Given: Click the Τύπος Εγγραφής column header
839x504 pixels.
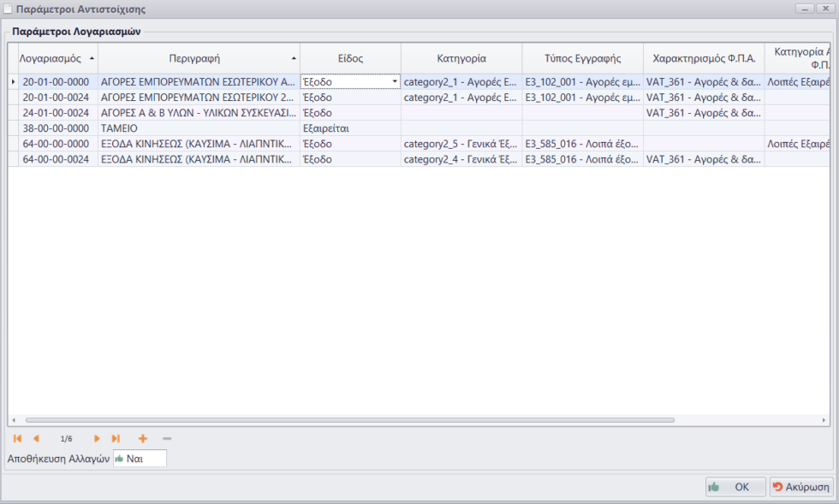Looking at the screenshot, I should click(x=582, y=59).
